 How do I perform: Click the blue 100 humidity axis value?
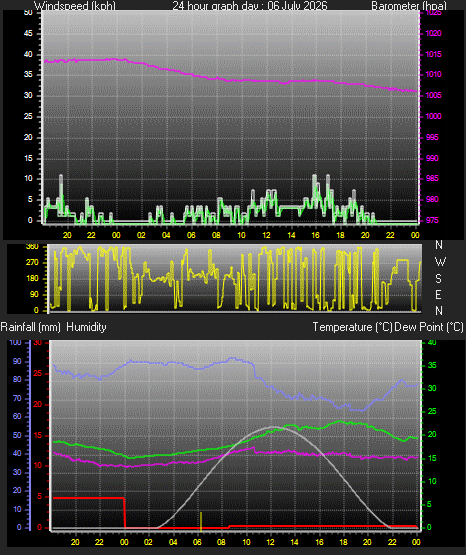pyautogui.click(x=15, y=342)
